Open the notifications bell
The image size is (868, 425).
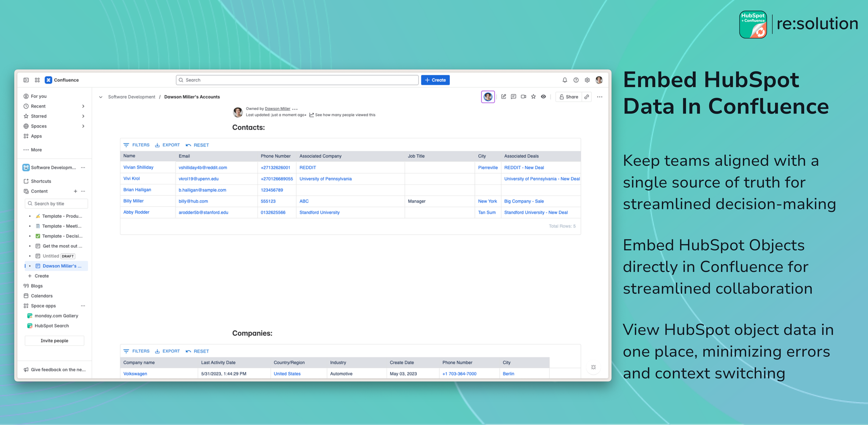[x=565, y=80]
